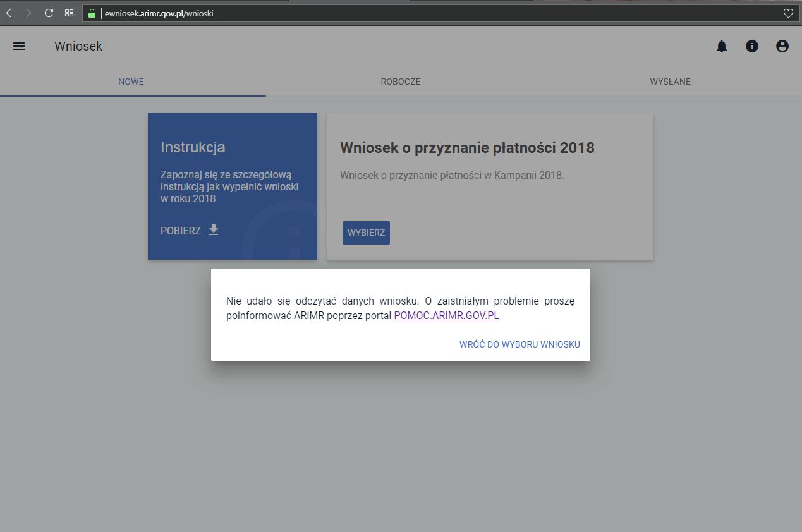Click the 'Zapoznaj się ze szczegółową instrukcją' description
The height and width of the screenshot is (532, 802).
[x=229, y=186]
